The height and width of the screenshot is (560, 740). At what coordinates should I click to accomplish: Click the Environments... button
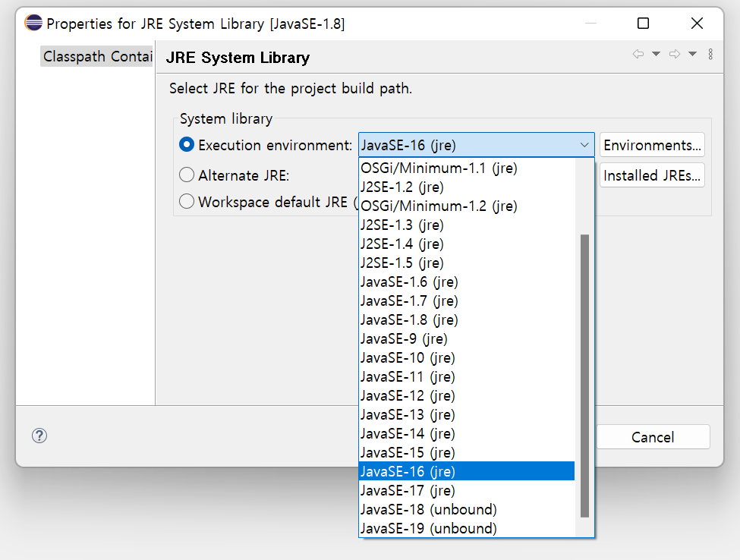[x=652, y=145]
